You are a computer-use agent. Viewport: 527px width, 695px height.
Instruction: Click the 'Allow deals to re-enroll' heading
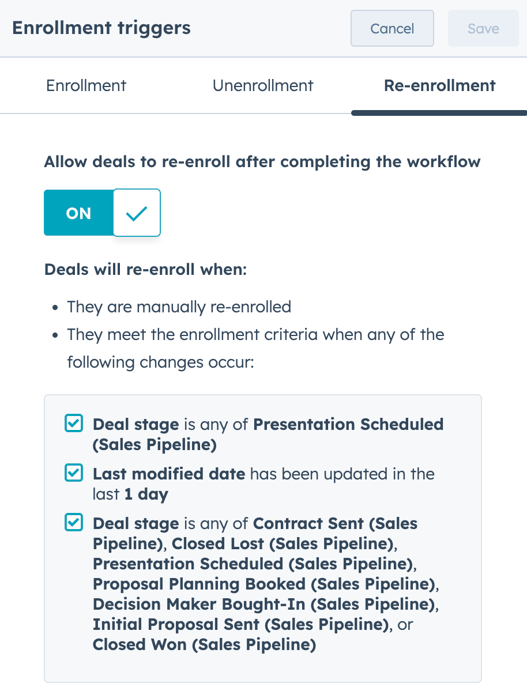[x=262, y=162]
